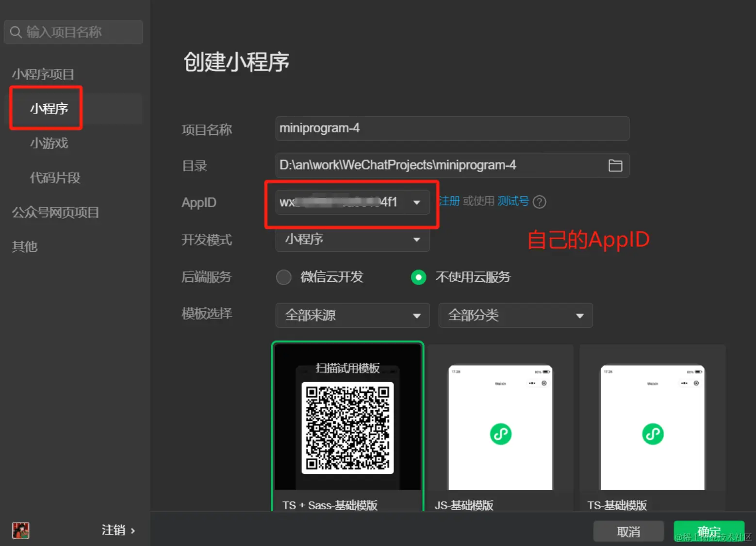Click the 测试号 link
Screen dimensions: 756x546
pos(513,201)
